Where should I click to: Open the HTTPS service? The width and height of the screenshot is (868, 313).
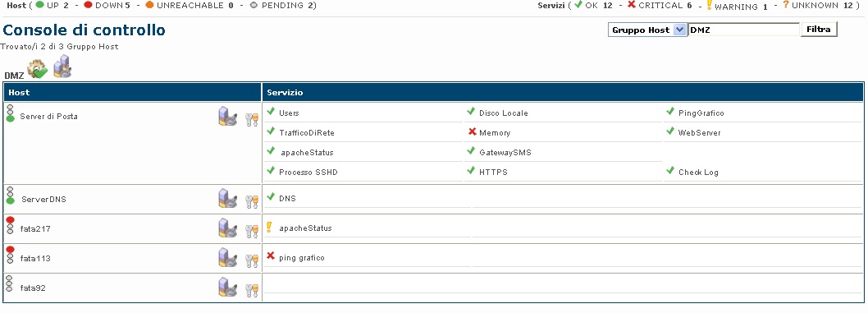(494, 173)
